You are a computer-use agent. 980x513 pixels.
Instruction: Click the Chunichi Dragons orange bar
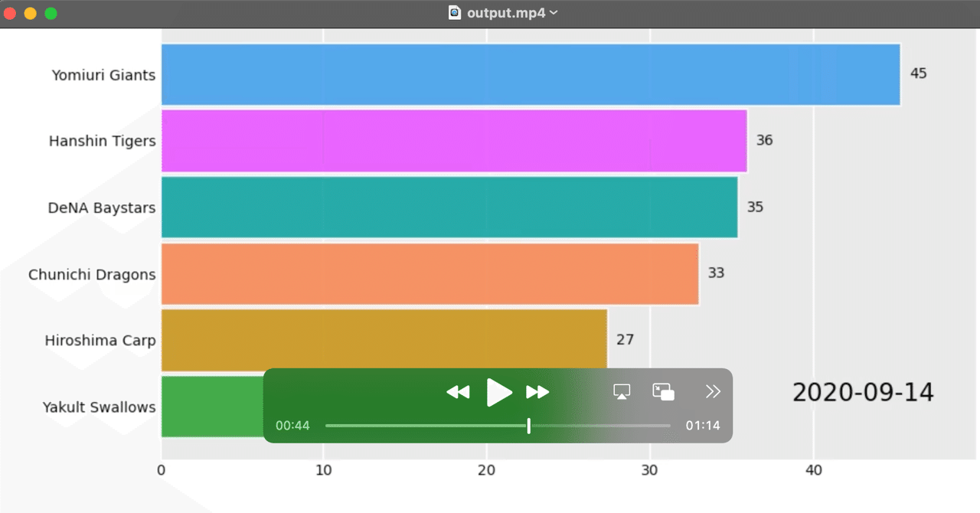(429, 273)
